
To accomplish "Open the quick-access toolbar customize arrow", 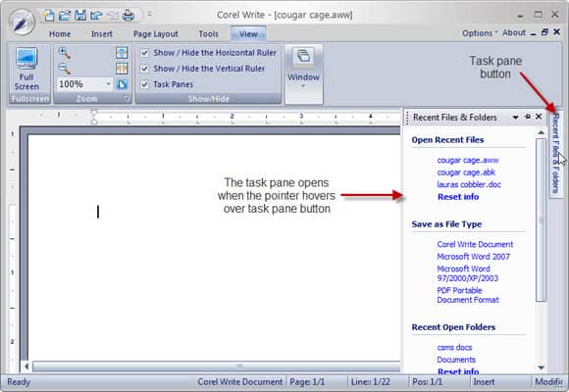I will (149, 15).
